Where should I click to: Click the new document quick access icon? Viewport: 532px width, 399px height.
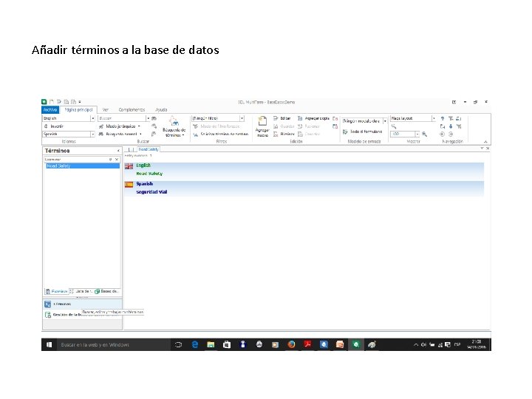pos(52,101)
